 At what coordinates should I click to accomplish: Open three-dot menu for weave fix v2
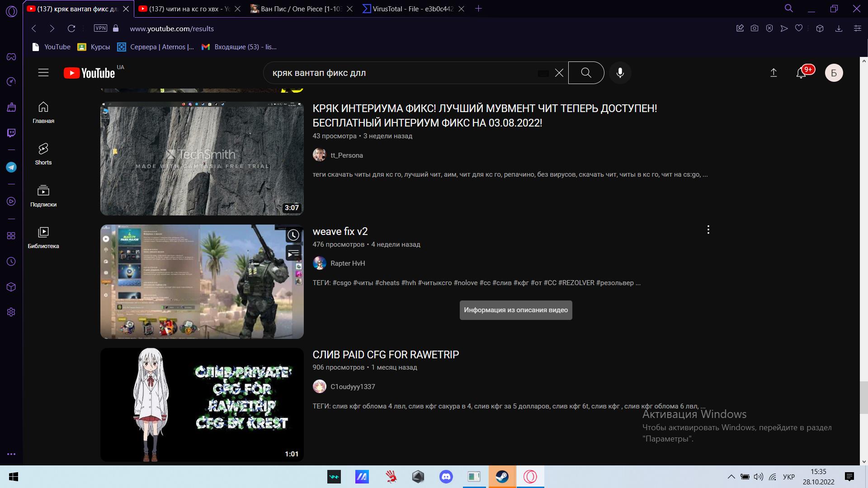(x=708, y=230)
